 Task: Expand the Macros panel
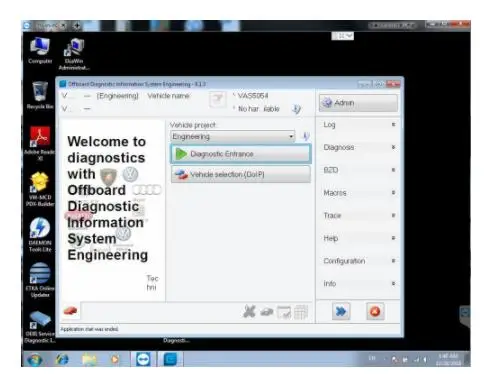click(359, 193)
